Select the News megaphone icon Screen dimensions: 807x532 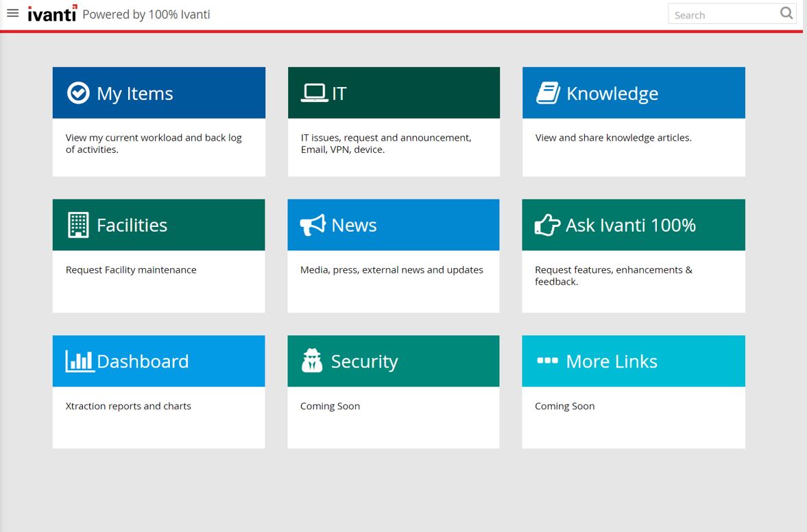tap(311, 224)
